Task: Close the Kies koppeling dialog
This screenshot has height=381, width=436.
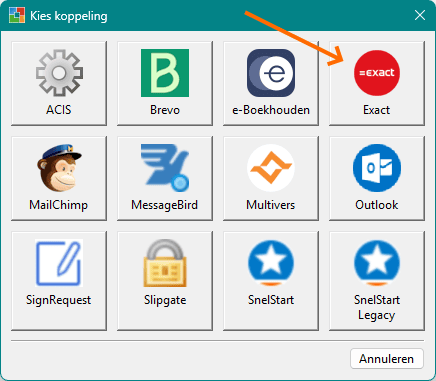Action: [420, 15]
